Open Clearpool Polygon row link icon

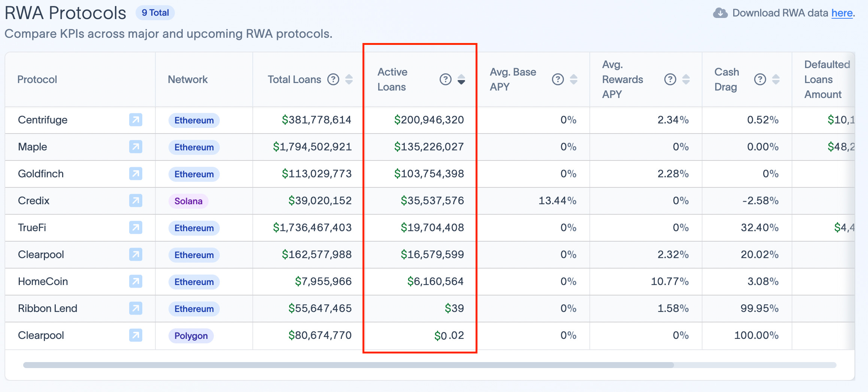[136, 335]
